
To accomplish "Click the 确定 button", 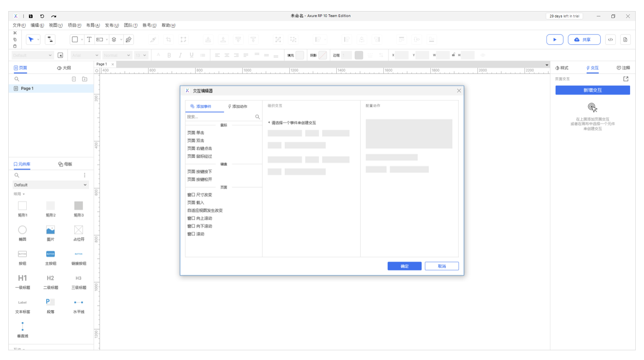I will [405, 266].
